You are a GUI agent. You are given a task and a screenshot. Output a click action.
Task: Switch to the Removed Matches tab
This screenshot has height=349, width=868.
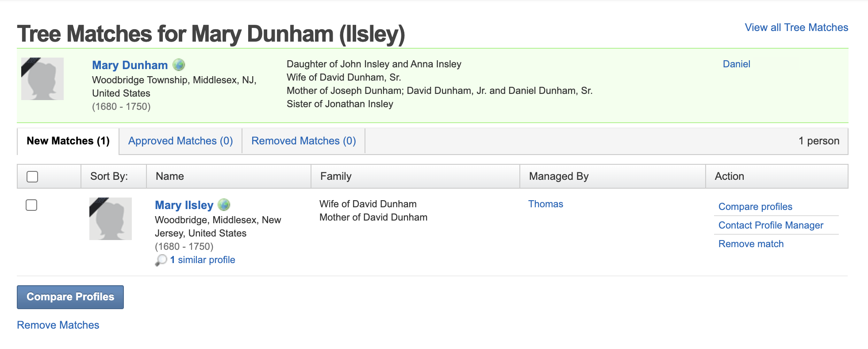tap(303, 141)
